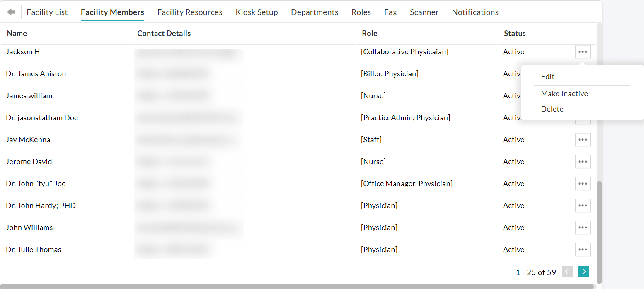
Task: Select Delete from the context menu
Action: [x=552, y=109]
